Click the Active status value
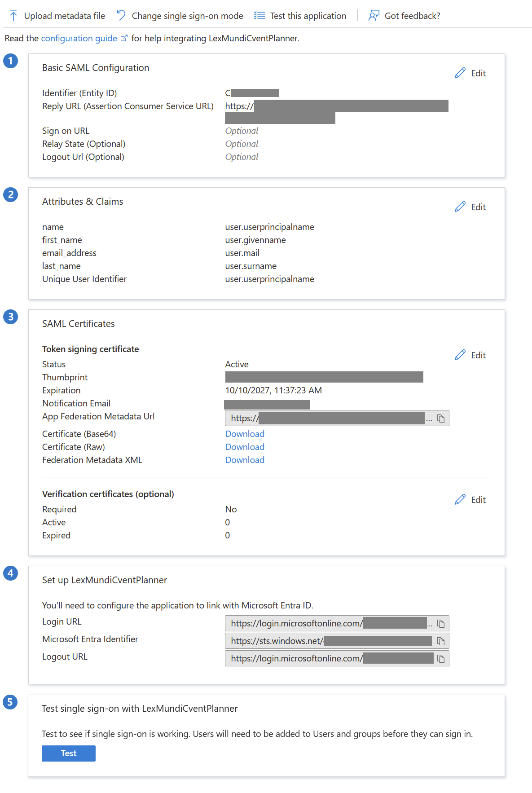Image resolution: width=532 pixels, height=793 pixels. tap(237, 364)
